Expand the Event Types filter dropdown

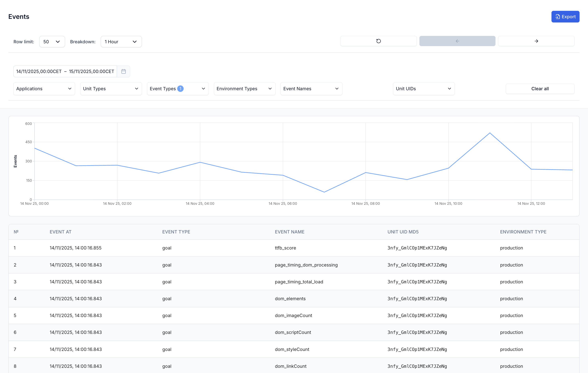[178, 89]
